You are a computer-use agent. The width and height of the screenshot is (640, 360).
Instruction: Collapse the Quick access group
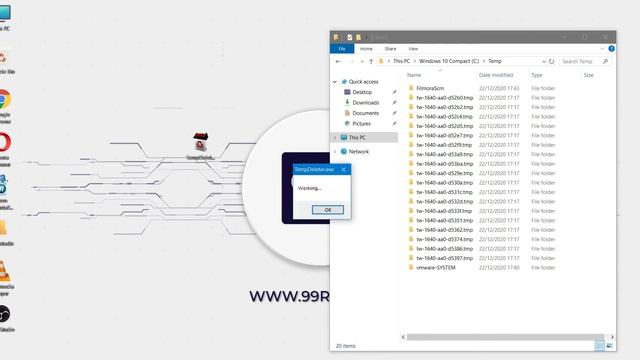pos(335,82)
